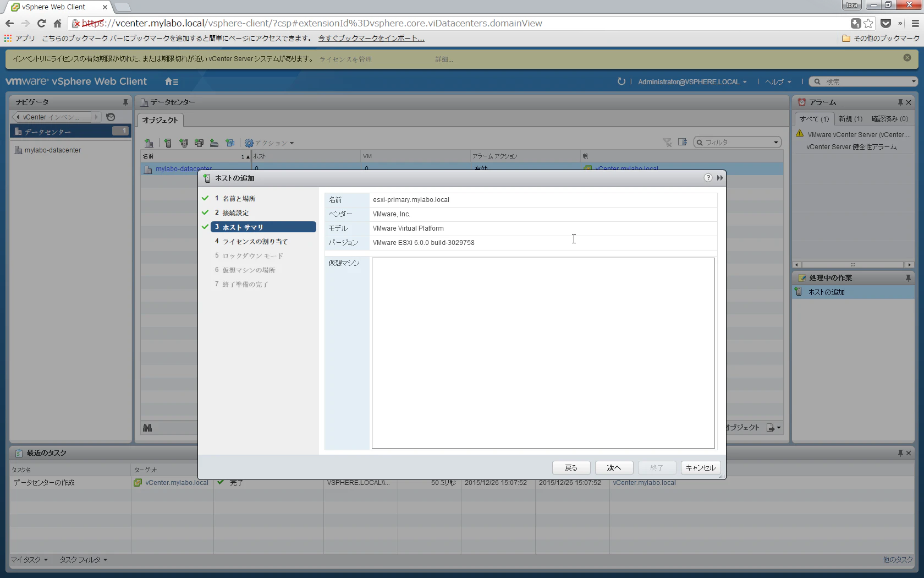Click the new distributed switch toolbar icon
924x578 pixels.
[215, 143]
